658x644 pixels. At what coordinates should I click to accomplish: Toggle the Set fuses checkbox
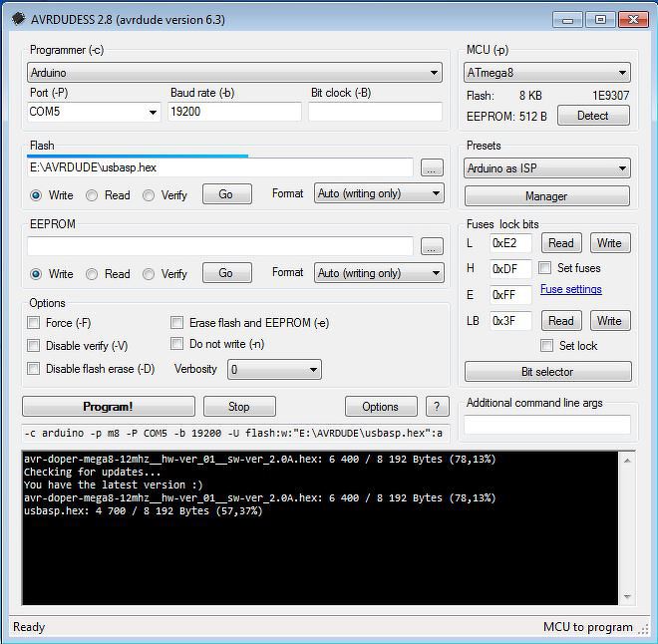tap(544, 268)
